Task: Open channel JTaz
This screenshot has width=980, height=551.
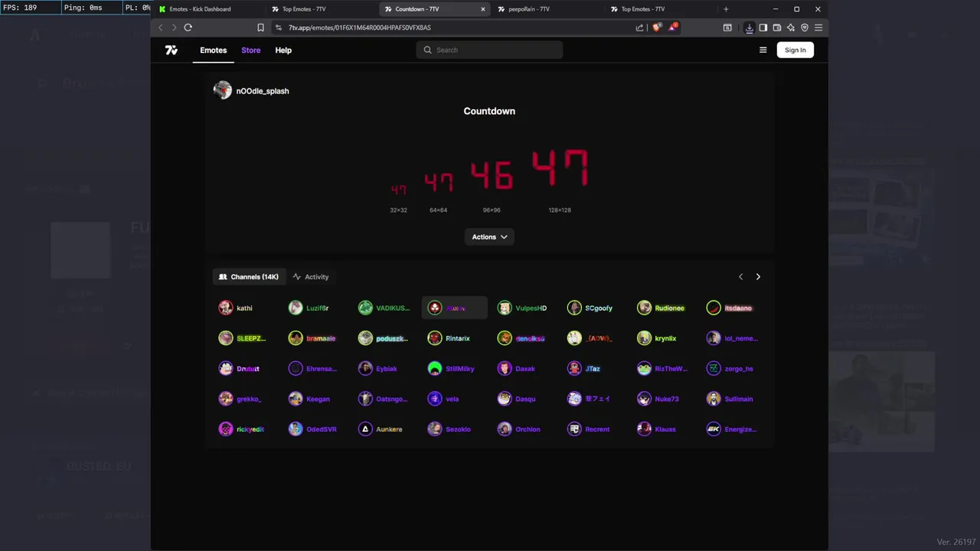Action: pos(593,369)
